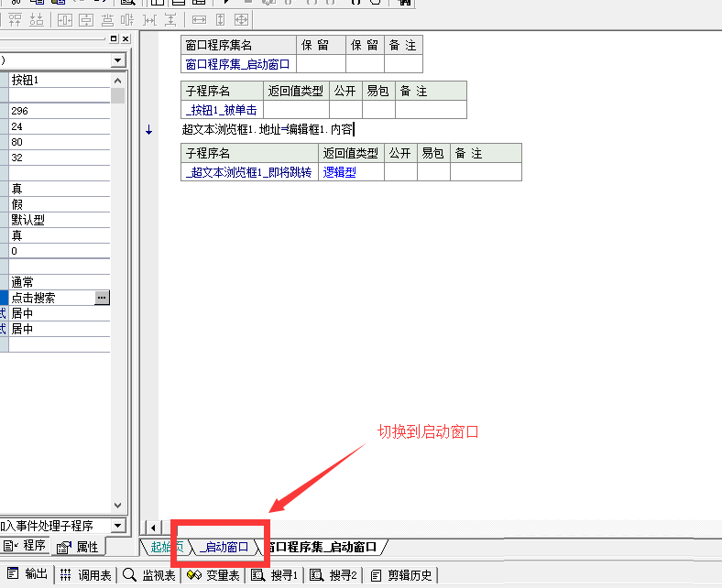Viewport: 722px width, 588px height.
Task: Switch to the _启动窗口 tab
Action: (x=224, y=547)
